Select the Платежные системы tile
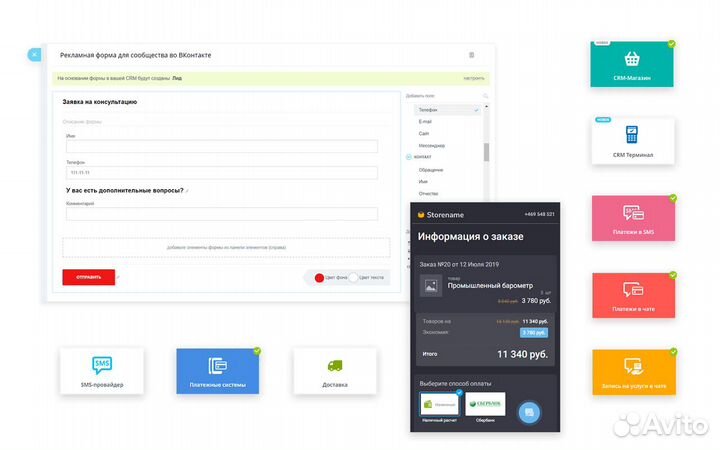This screenshot has height=450, width=720. pos(218,370)
